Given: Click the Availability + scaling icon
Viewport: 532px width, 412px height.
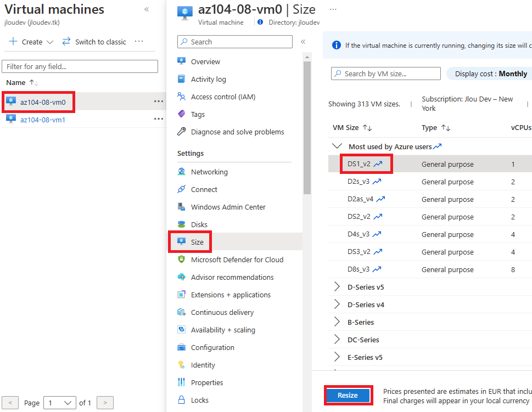Looking at the screenshot, I should 182,330.
